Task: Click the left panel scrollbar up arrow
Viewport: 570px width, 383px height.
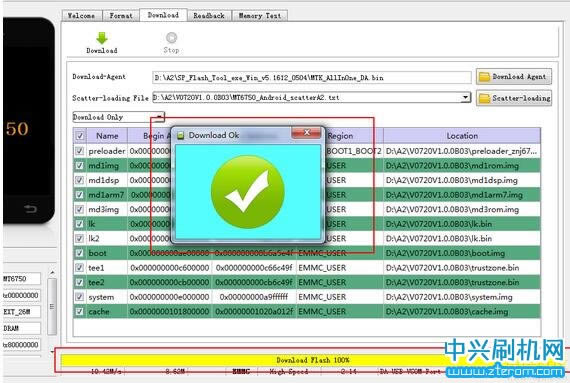Action: click(x=52, y=272)
